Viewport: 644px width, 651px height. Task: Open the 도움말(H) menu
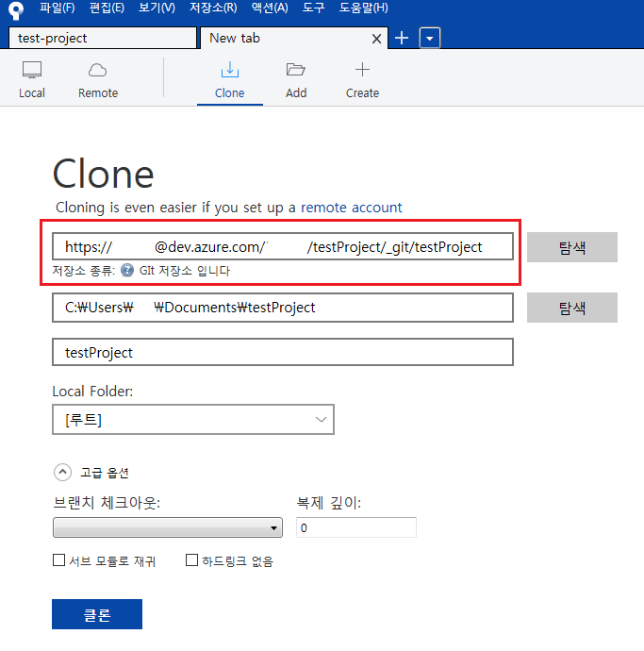[x=364, y=8]
